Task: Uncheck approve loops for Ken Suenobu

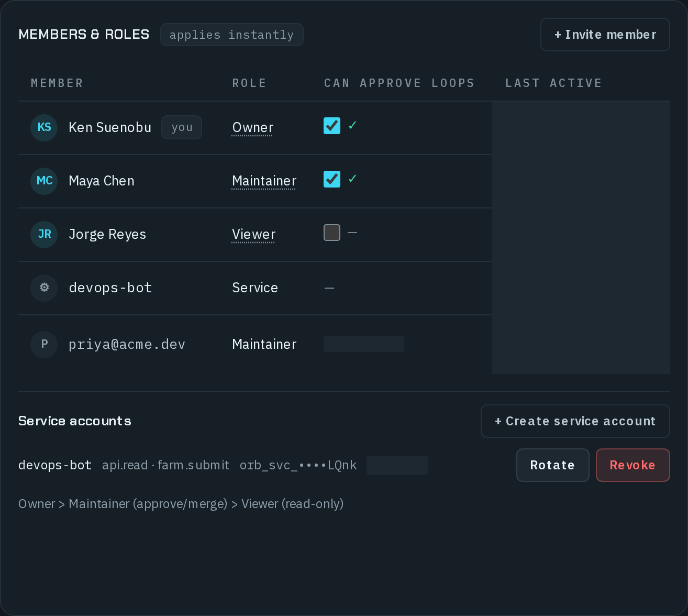Action: 332,126
